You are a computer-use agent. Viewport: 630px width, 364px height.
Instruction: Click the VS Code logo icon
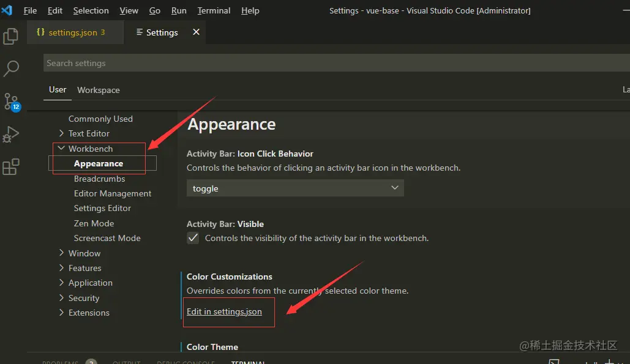click(x=7, y=10)
